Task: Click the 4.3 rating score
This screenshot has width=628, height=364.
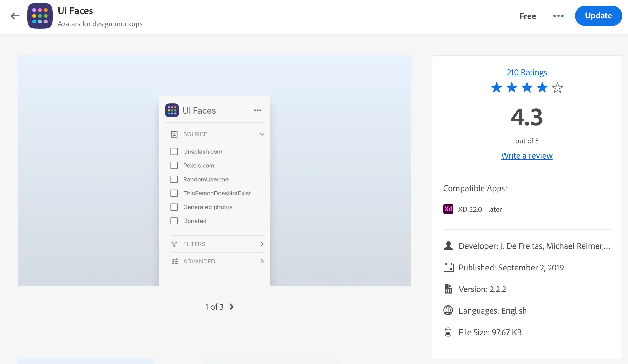Action: click(527, 117)
